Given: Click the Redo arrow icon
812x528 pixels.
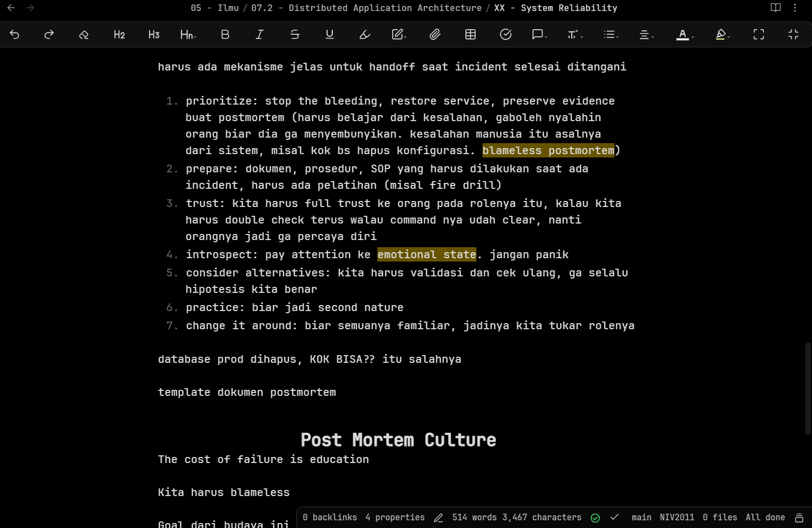Looking at the screenshot, I should 48,34.
